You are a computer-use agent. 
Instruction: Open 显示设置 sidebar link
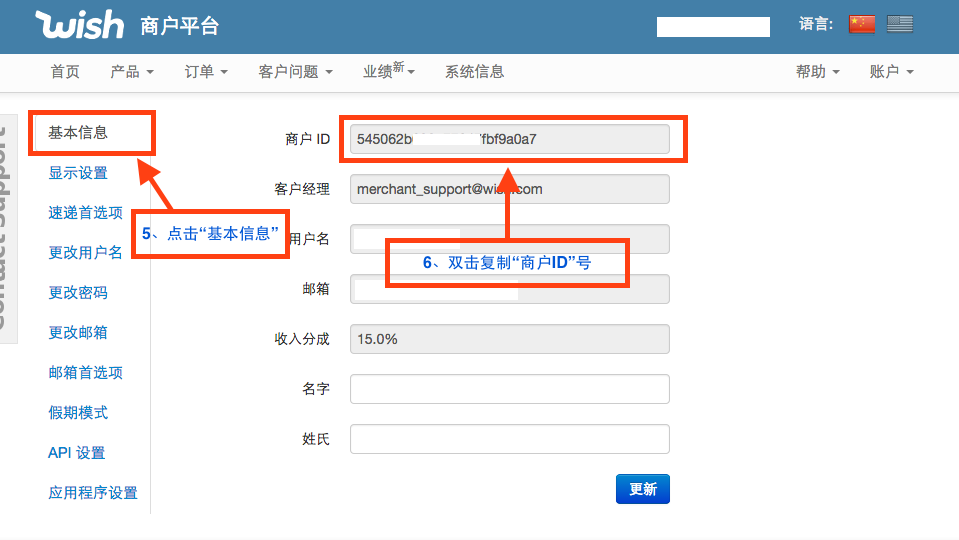(78, 172)
